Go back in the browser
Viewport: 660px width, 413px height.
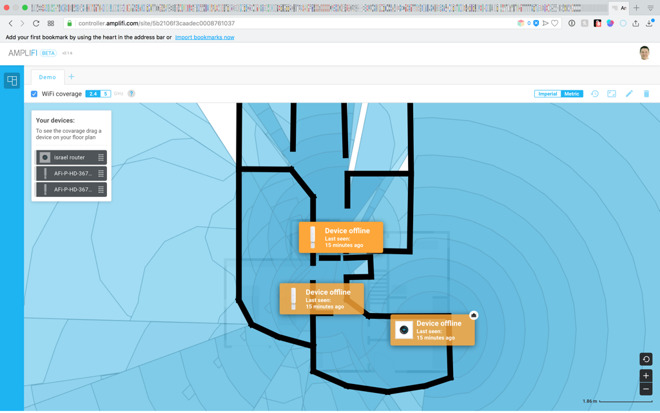(11, 24)
